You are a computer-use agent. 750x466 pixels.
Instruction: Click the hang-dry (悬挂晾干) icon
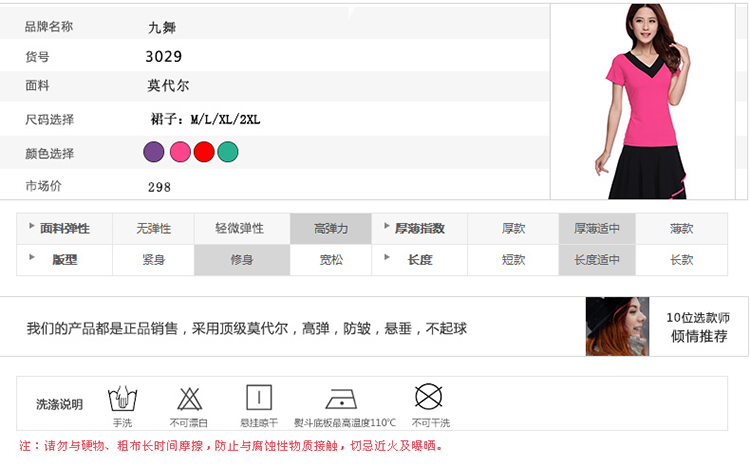[x=259, y=398]
